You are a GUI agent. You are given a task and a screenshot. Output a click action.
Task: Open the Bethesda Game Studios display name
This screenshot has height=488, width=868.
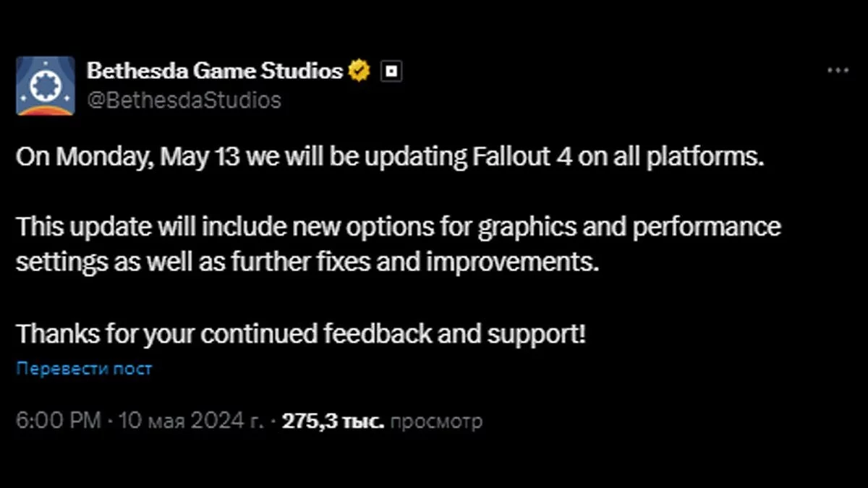pyautogui.click(x=214, y=71)
